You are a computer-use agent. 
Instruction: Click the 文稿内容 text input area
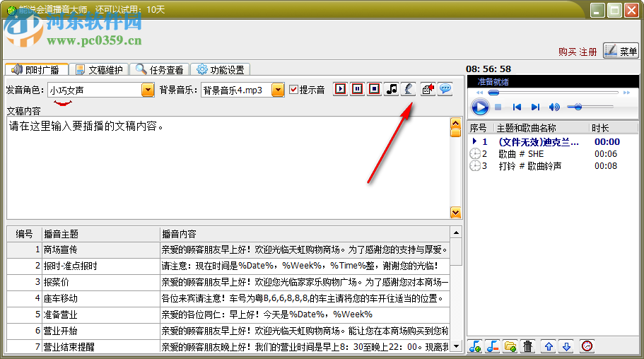[229, 167]
